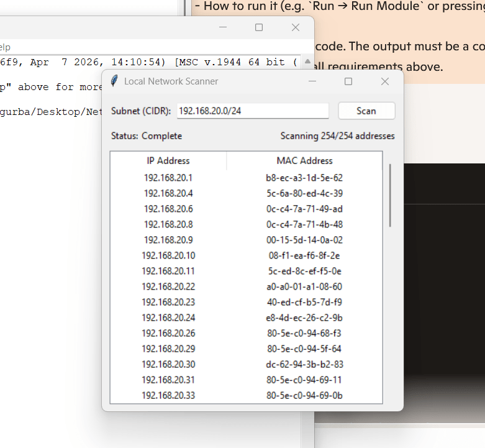Viewport: 485px width, 448px height.
Task: Select the last visible row 192.168.20.33
Action: (168, 395)
